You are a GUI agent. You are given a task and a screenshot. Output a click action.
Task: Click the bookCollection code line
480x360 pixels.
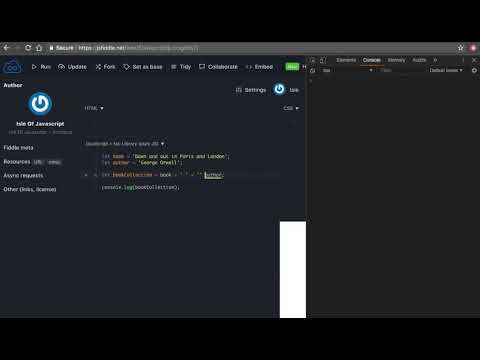pyautogui.click(x=163, y=175)
